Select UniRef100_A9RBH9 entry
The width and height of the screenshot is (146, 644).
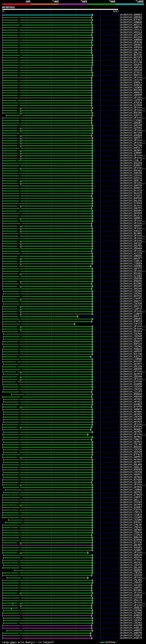131,40
